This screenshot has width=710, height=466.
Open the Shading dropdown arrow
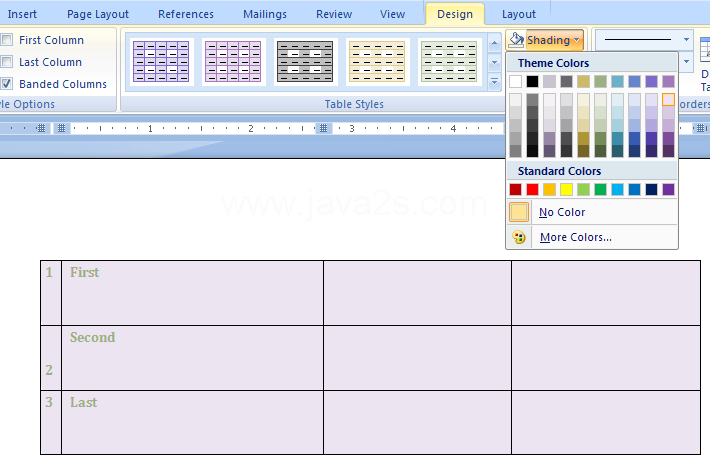[576, 40]
